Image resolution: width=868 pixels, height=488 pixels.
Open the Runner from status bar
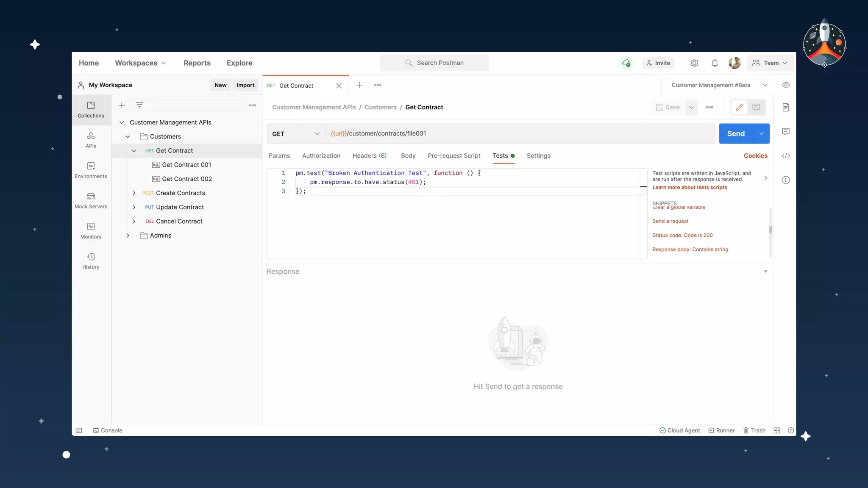coord(721,430)
